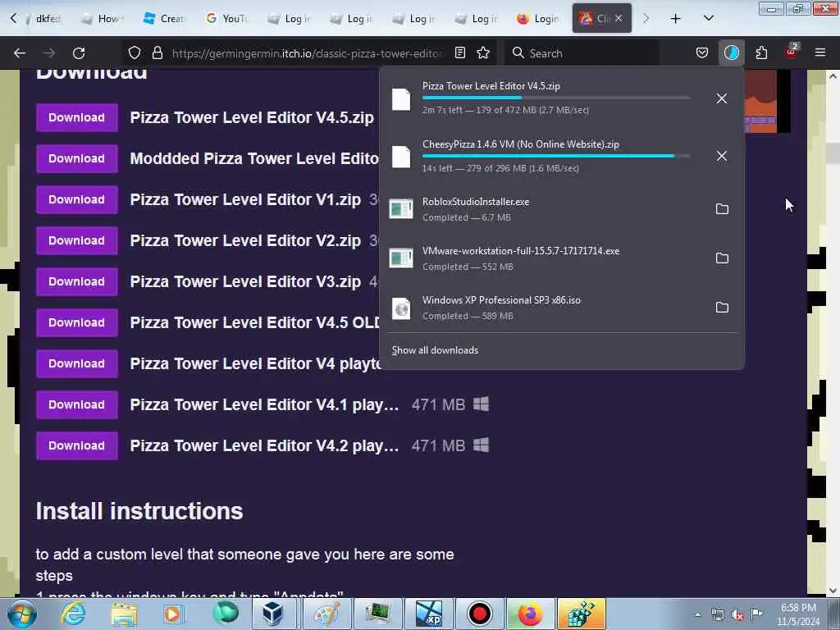Viewport: 840px width, 630px height.
Task: Go back to the previous page
Action: (20, 52)
